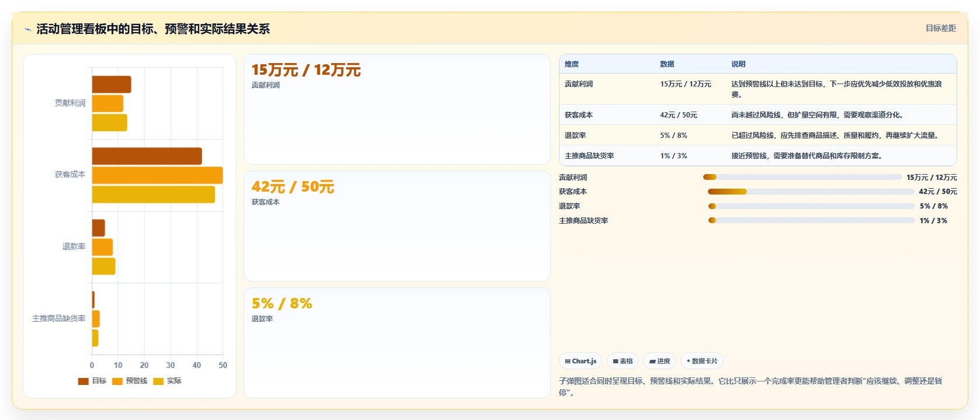Click the 数据 table column header
The width and height of the screenshot is (980, 420).
coord(691,64)
